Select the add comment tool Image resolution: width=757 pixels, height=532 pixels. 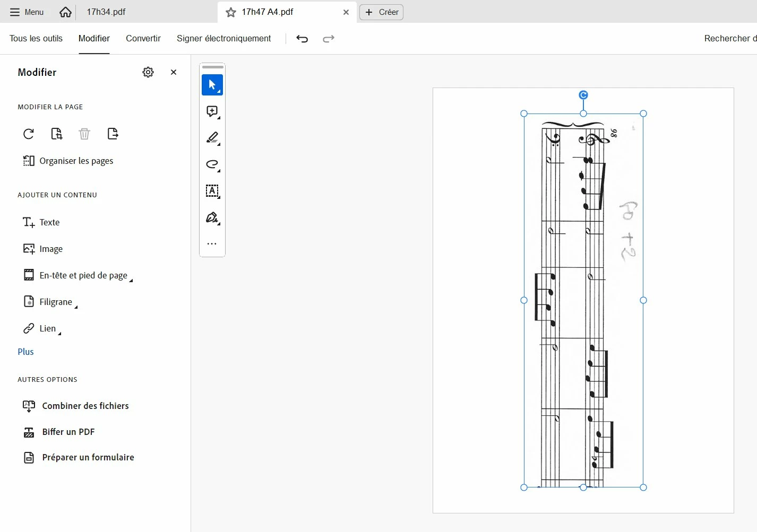[212, 111]
